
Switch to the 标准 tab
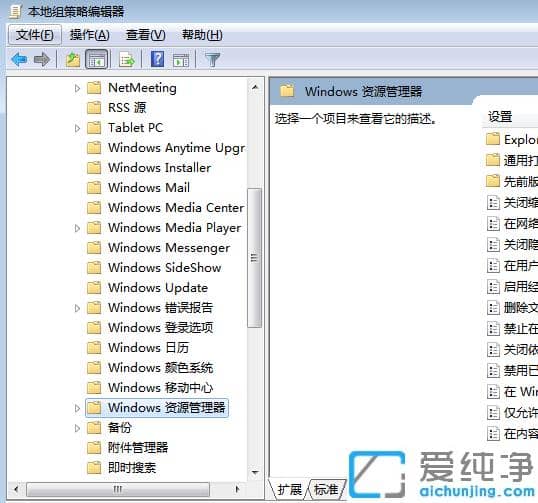point(327,489)
